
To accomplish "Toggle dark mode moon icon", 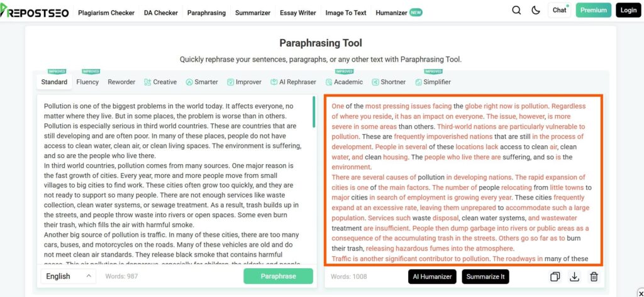I will coord(536,10).
